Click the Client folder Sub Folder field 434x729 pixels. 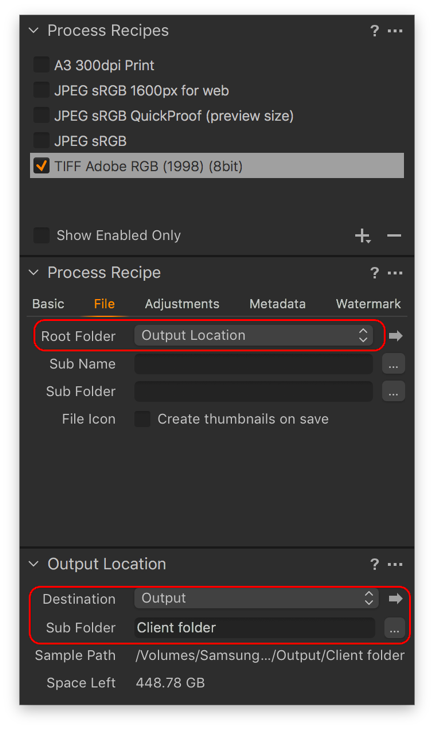tap(255, 628)
